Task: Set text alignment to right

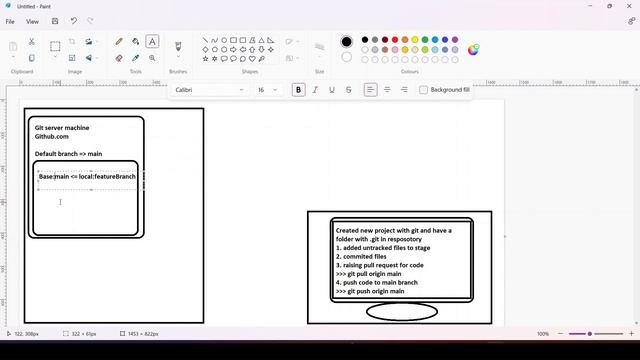Action: [x=404, y=90]
